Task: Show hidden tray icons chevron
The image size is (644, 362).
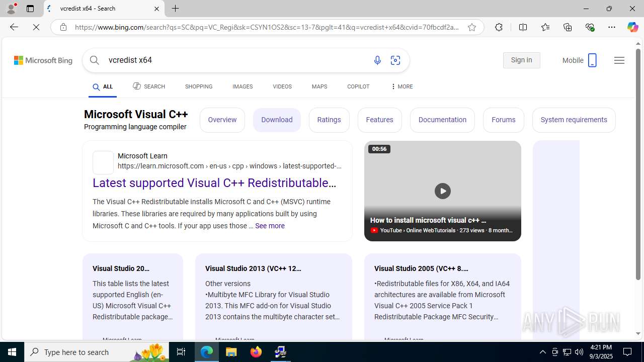Action: (542, 352)
